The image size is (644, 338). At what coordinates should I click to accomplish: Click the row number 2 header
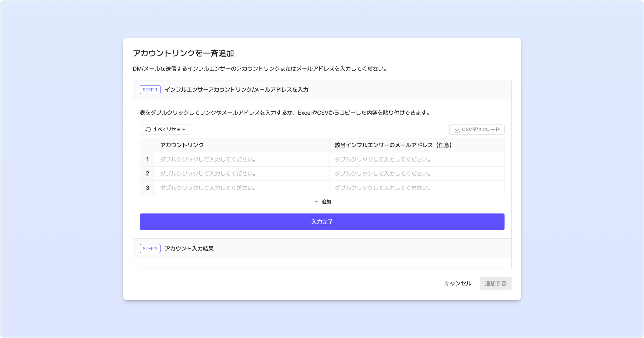click(x=147, y=174)
